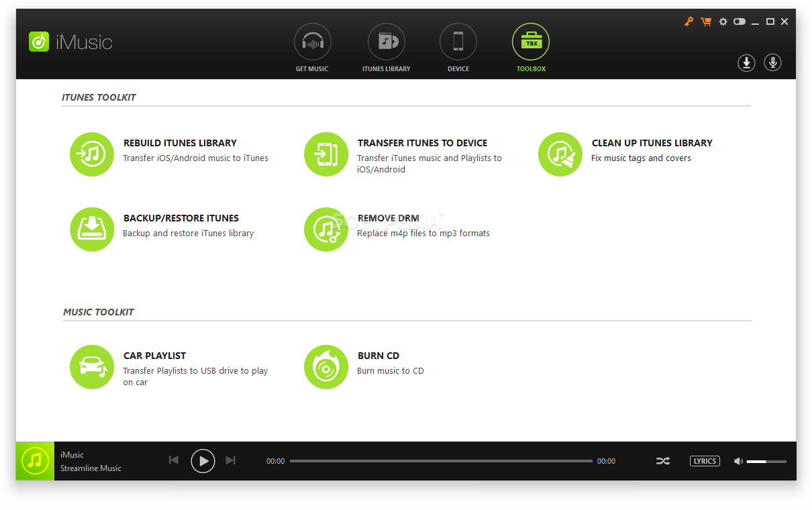Viewport: 812px width, 510px height.
Task: Close the iMusic window
Action: (x=784, y=21)
